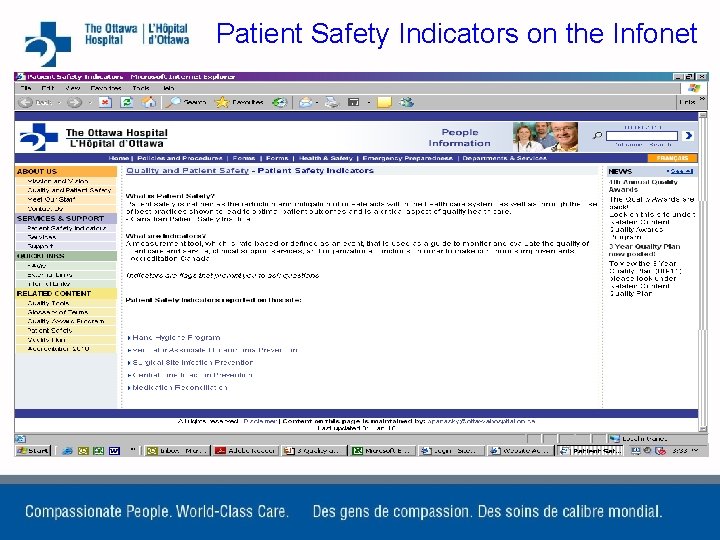Click the yellow Discuss note toolbar icon
720x540 pixels.
click(x=384, y=102)
